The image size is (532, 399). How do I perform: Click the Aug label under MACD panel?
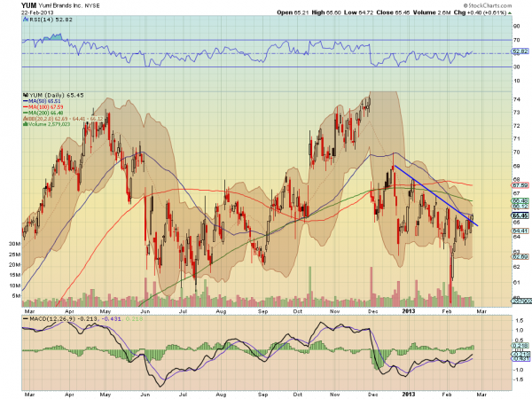(221, 395)
